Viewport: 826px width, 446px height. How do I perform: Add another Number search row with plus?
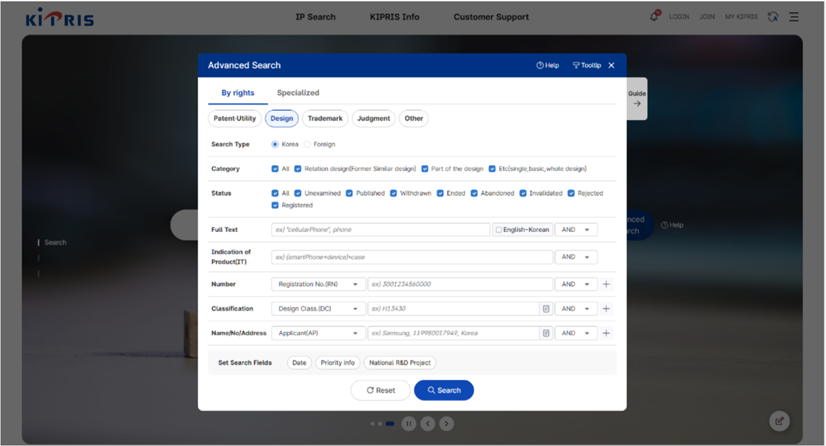(x=607, y=284)
